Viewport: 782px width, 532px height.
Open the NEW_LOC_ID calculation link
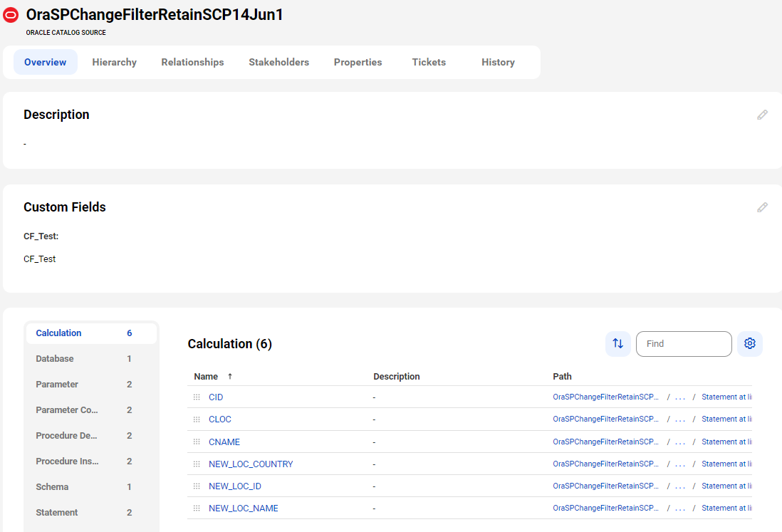click(x=235, y=486)
